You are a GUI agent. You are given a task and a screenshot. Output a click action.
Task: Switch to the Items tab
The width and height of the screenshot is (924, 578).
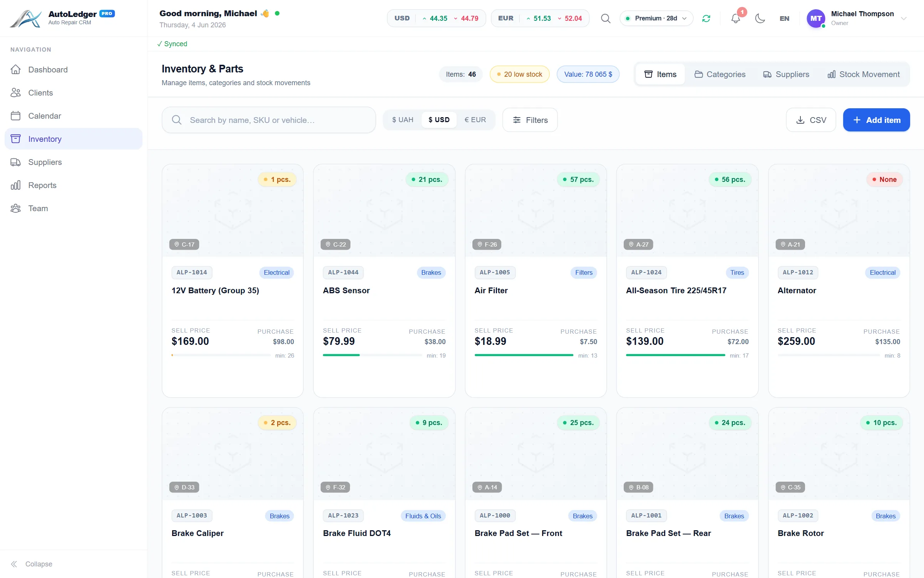(x=660, y=74)
